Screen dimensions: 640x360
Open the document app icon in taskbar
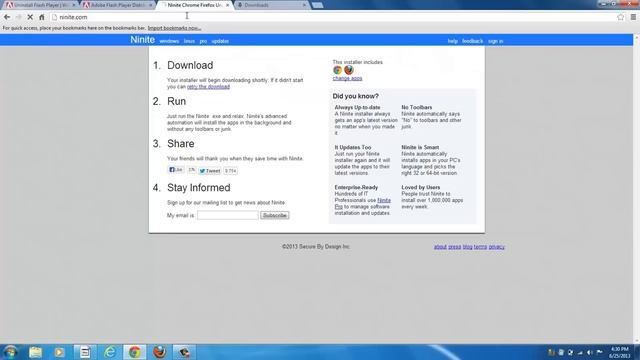click(x=85, y=352)
